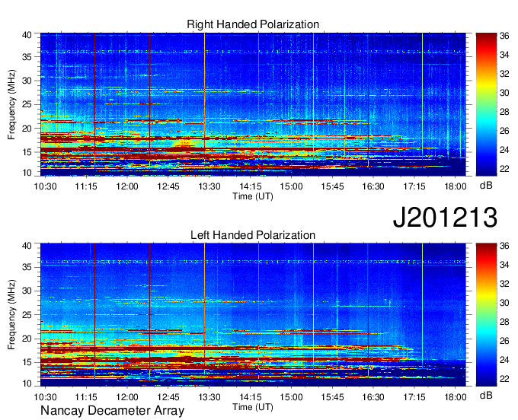
Task: Click the "Nancay Decameter Array" caption
Action: click(112, 411)
